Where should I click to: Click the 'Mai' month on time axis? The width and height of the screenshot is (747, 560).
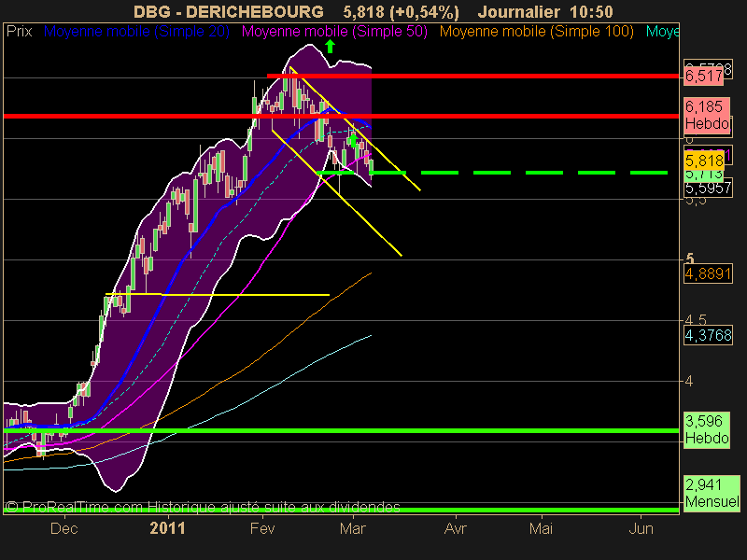[542, 528]
